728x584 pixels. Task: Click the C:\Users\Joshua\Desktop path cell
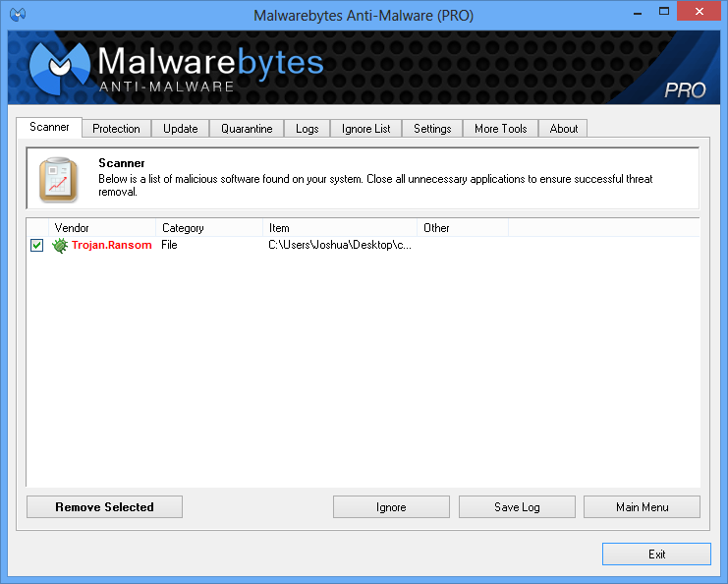pyautogui.click(x=340, y=245)
